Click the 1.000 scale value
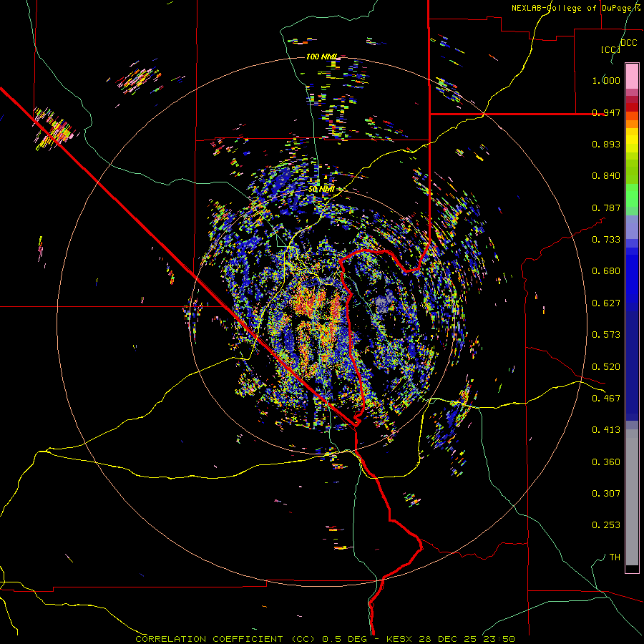The image size is (644, 644). click(606, 80)
